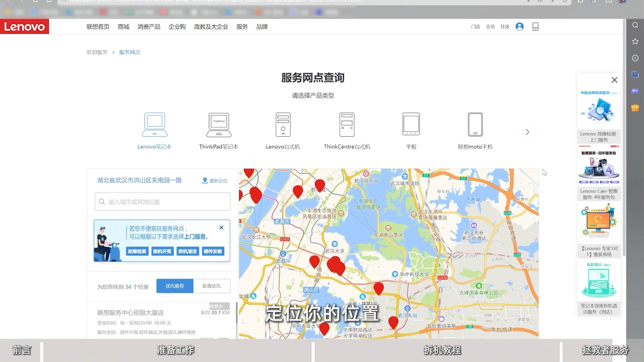Open 企业购 menu item
The width and height of the screenshot is (644, 362).
coord(177,27)
